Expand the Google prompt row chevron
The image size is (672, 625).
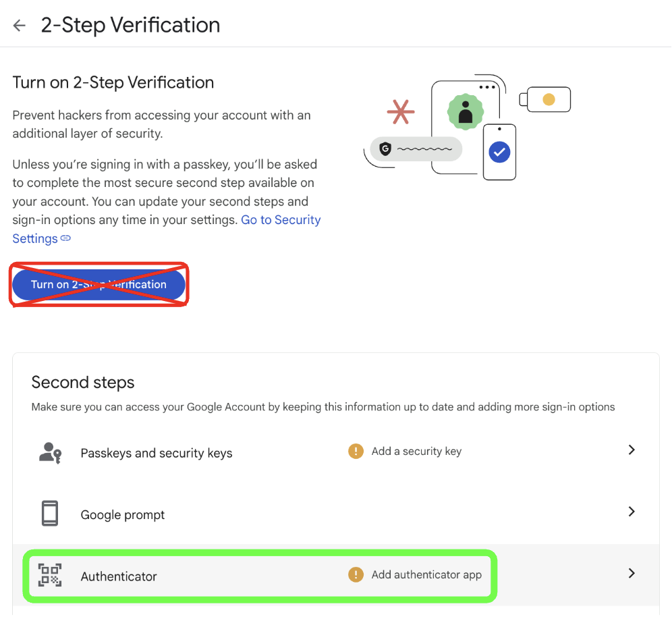tap(632, 512)
